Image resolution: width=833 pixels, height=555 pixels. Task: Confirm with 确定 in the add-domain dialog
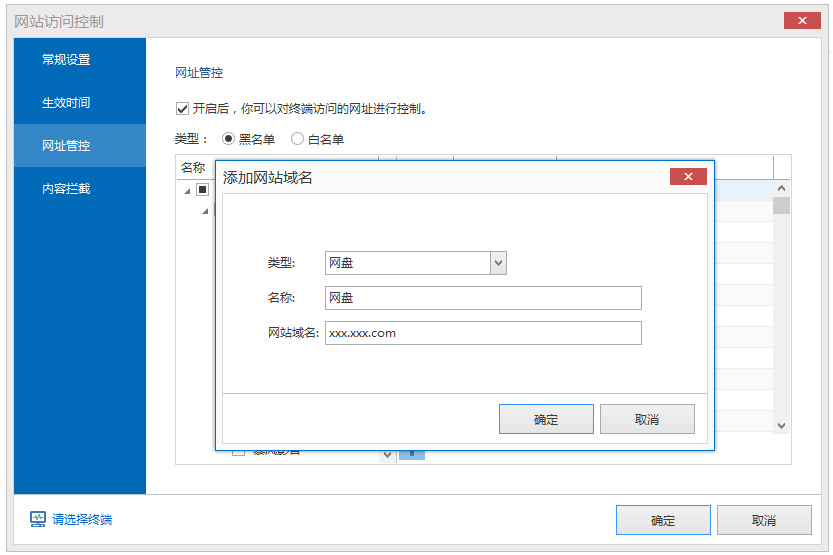point(546,419)
